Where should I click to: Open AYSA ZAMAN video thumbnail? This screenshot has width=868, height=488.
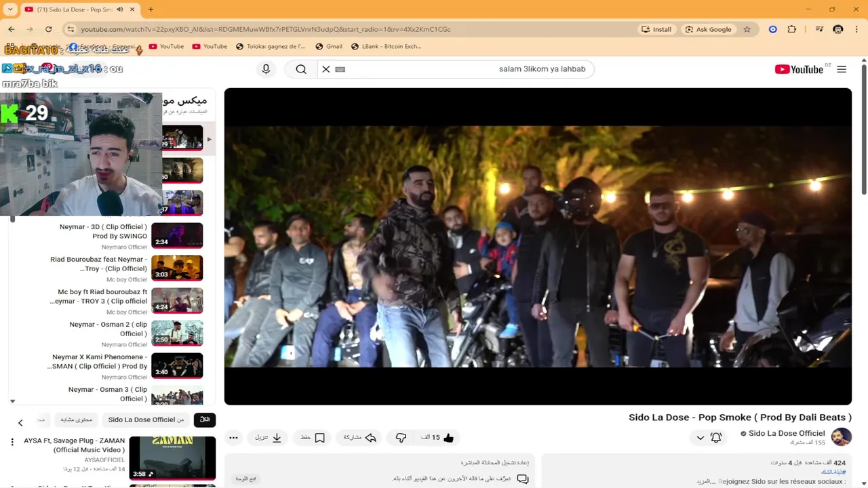pyautogui.click(x=172, y=457)
